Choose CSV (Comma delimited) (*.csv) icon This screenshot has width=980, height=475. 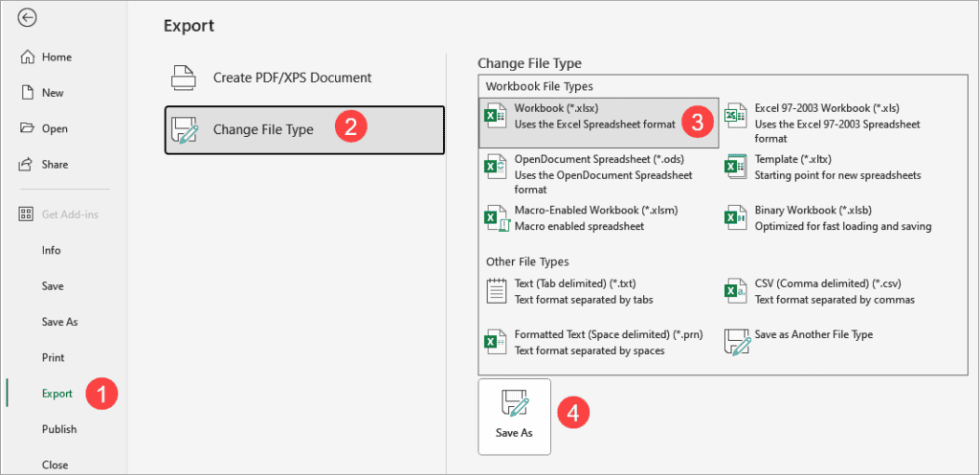click(735, 291)
